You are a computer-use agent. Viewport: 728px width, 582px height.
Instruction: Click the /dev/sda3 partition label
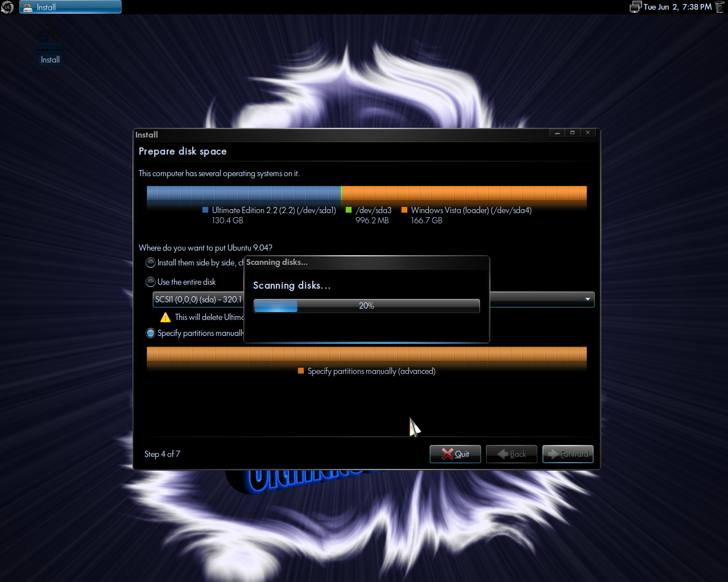coord(374,210)
